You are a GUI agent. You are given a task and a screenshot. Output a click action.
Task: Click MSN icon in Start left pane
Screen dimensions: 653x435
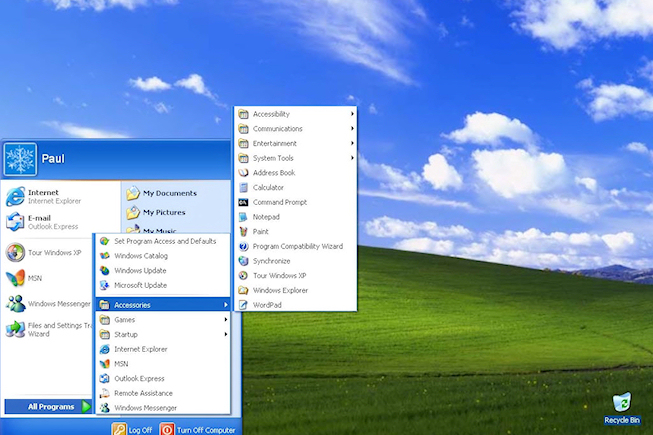coord(15,278)
